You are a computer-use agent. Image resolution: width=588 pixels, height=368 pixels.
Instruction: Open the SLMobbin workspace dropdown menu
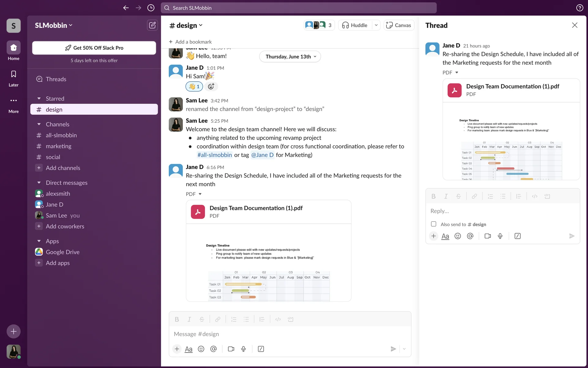click(x=54, y=25)
